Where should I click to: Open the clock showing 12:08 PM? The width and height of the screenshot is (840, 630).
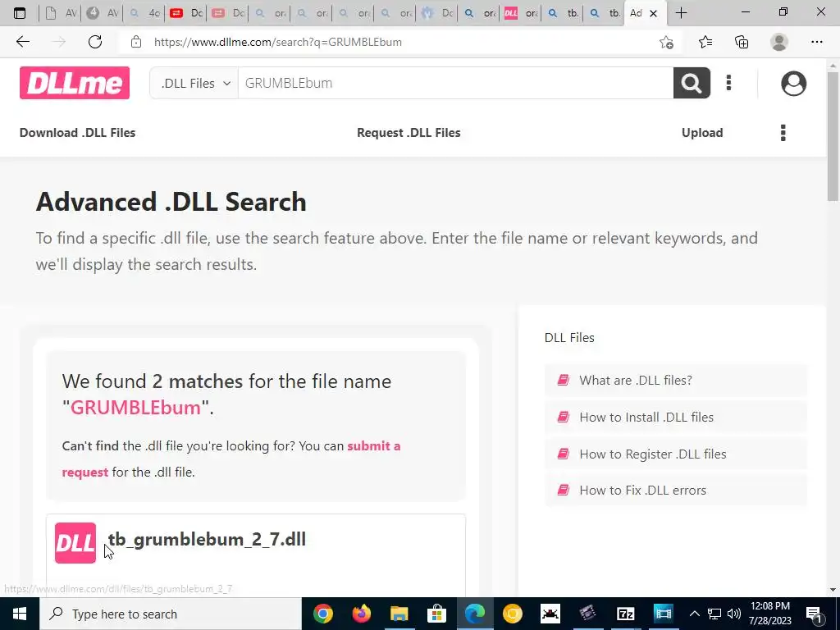click(x=770, y=614)
